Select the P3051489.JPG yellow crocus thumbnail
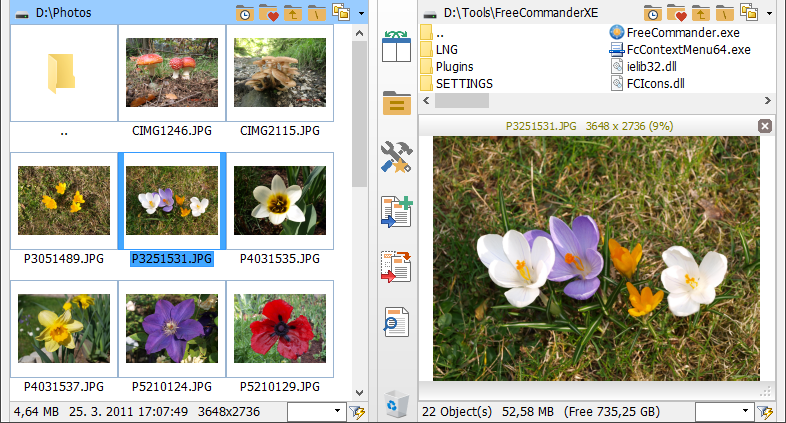 pyautogui.click(x=64, y=200)
